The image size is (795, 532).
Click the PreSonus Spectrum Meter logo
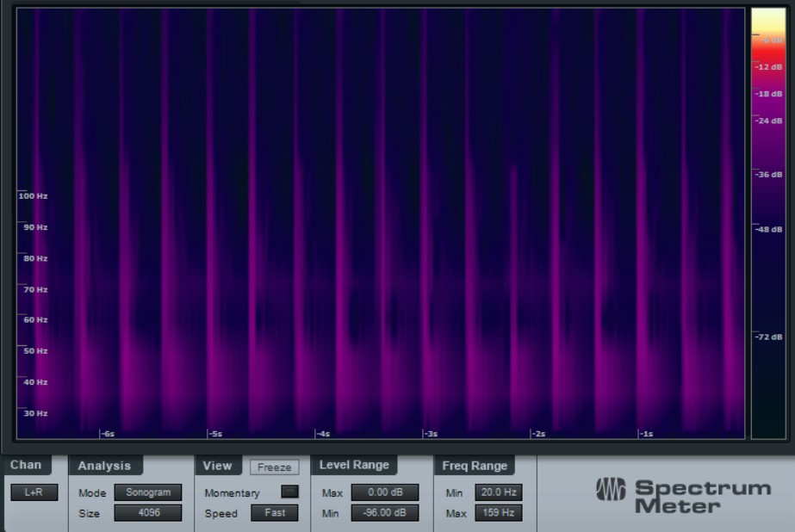[683, 496]
